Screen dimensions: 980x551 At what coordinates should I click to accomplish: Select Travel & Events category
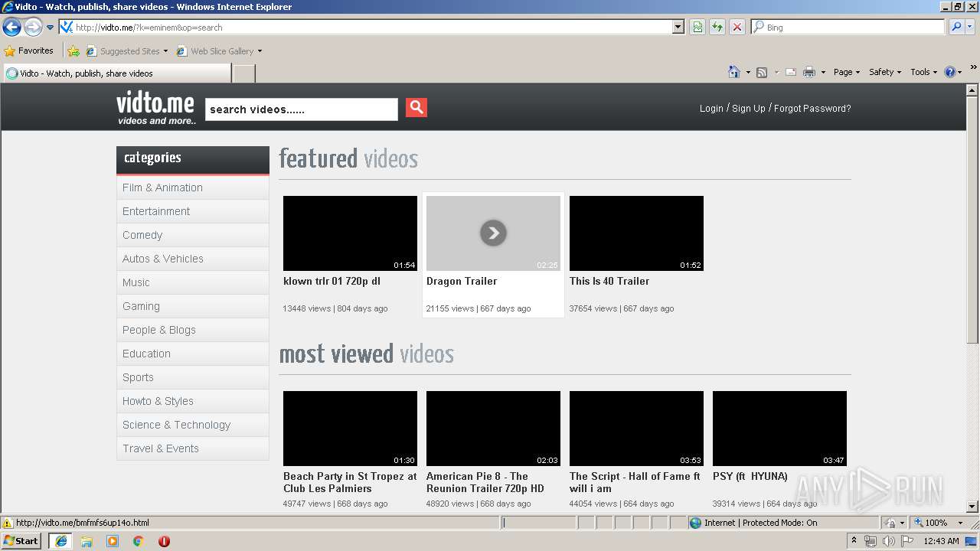(x=193, y=448)
